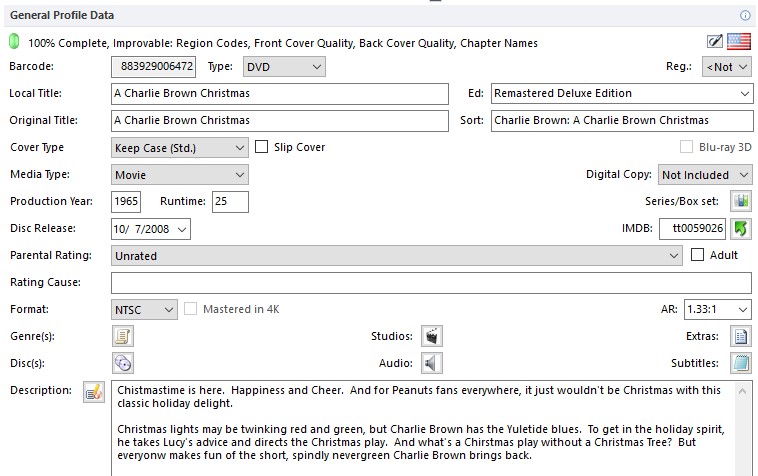Open the Subtitles notepad icon

tap(741, 363)
